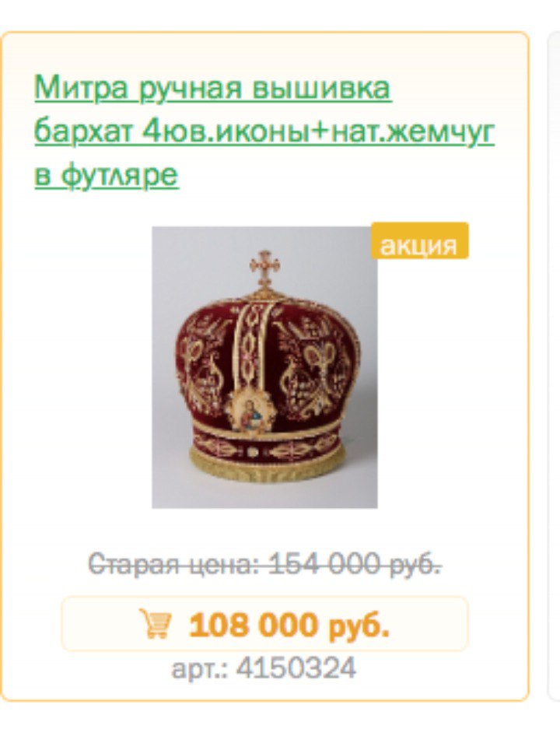The width and height of the screenshot is (560, 743).
Task: Click the shopping cart icon
Action: [156, 624]
